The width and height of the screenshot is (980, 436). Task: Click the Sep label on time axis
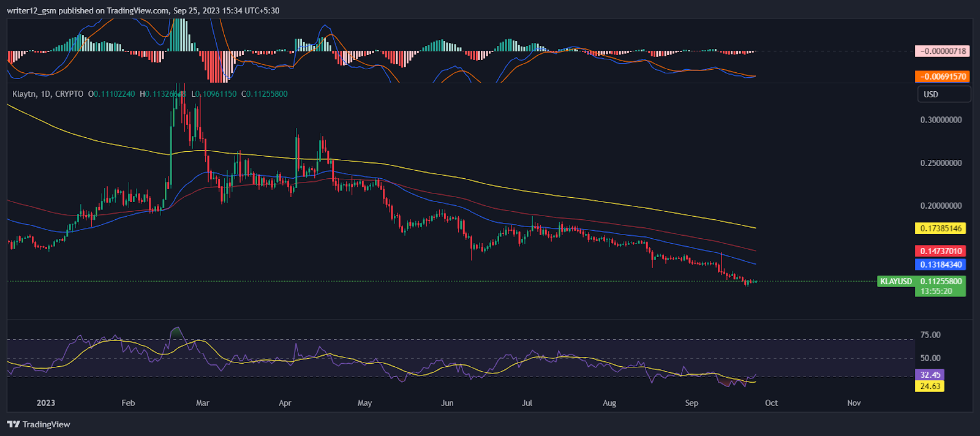coord(692,403)
